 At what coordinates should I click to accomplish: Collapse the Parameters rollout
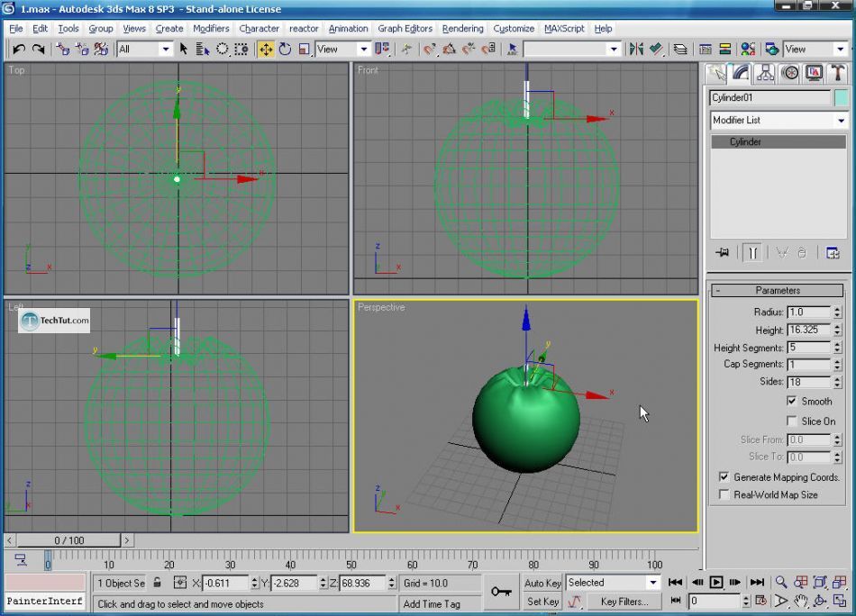[x=778, y=290]
